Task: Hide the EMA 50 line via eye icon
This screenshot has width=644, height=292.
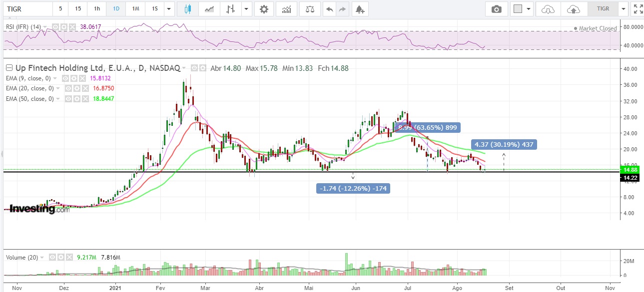Action: (x=68, y=99)
